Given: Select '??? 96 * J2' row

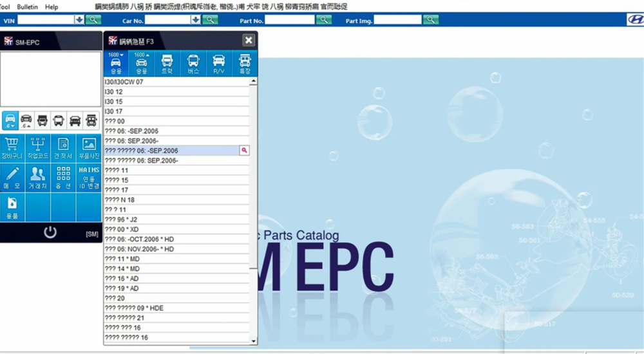Looking at the screenshot, I should click(176, 219).
